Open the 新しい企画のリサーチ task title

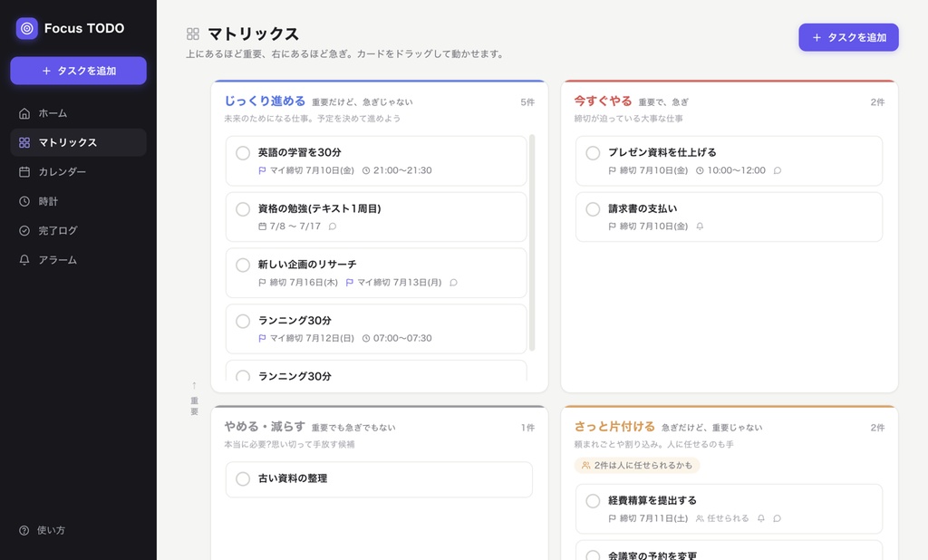coord(307,265)
